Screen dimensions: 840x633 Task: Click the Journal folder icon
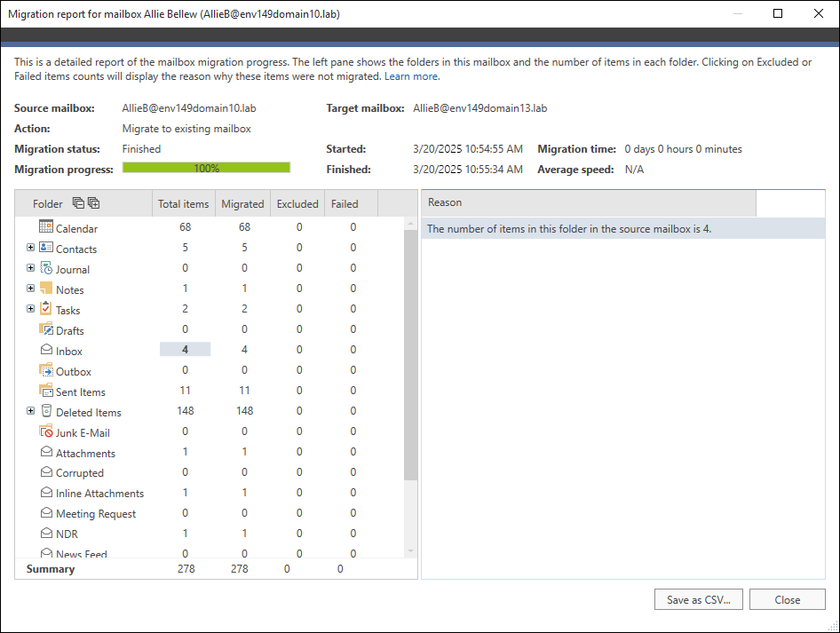pyautogui.click(x=46, y=269)
